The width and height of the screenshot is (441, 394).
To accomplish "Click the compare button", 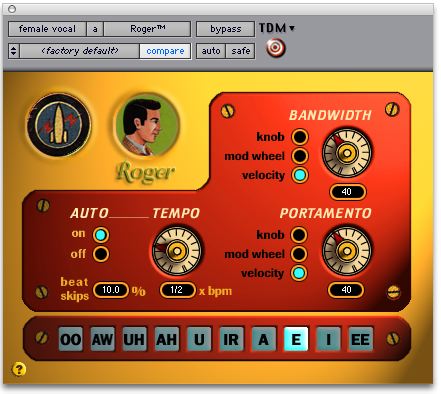I will click(165, 51).
